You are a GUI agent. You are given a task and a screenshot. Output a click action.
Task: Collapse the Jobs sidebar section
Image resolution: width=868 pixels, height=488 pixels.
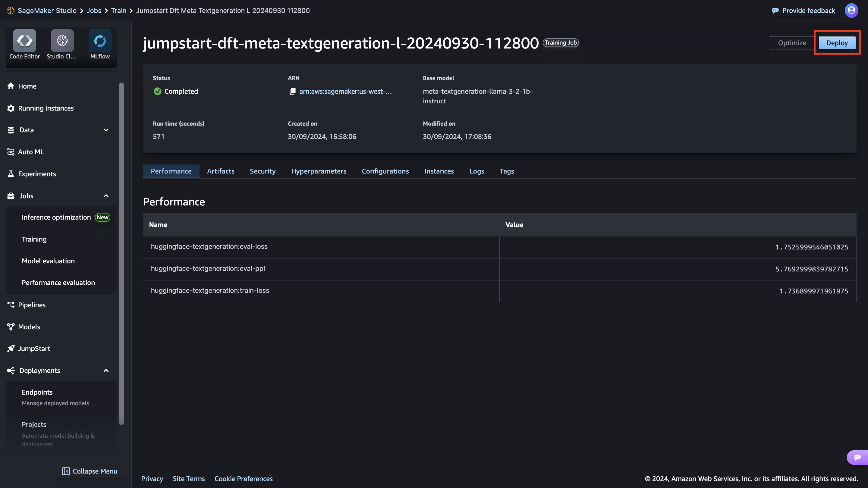click(x=106, y=196)
